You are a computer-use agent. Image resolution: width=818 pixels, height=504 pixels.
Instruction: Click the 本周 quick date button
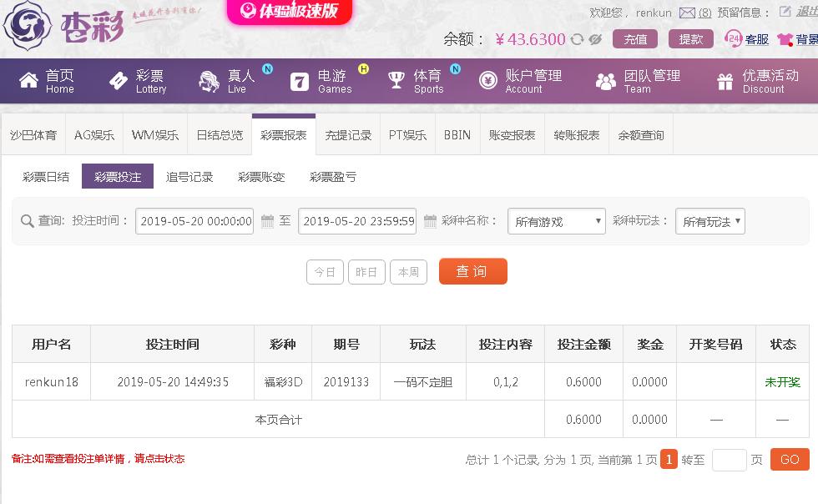click(408, 272)
